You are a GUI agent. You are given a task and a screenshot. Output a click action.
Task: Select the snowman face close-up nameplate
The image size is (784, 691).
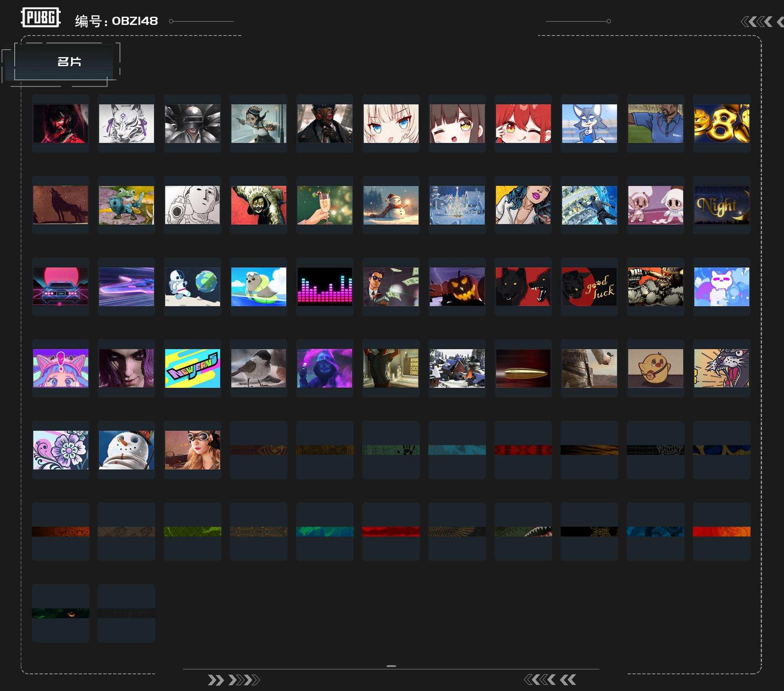point(127,450)
